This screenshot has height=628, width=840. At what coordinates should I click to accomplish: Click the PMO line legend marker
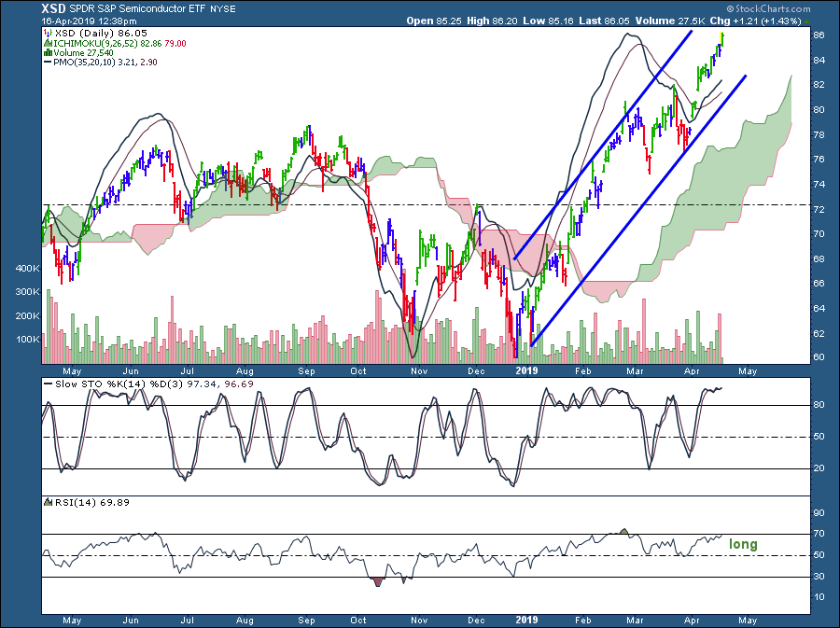click(x=47, y=63)
